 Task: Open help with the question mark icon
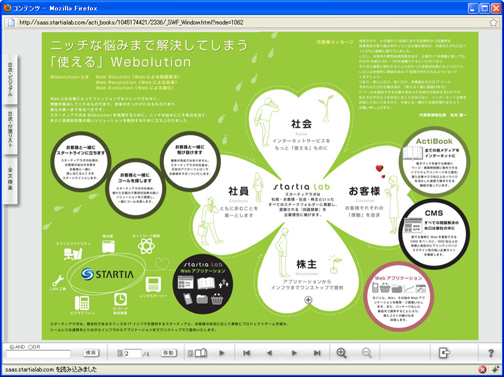tap(491, 353)
